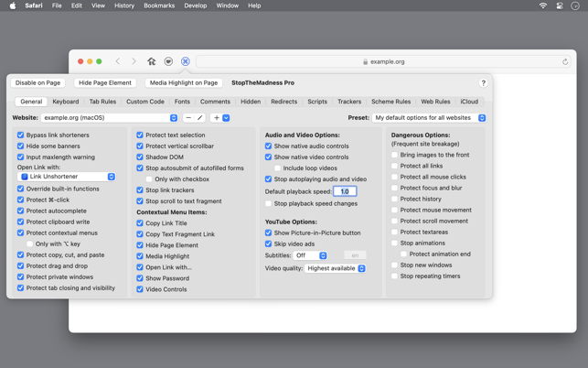Reload the page with the refresh icon

click(565, 61)
